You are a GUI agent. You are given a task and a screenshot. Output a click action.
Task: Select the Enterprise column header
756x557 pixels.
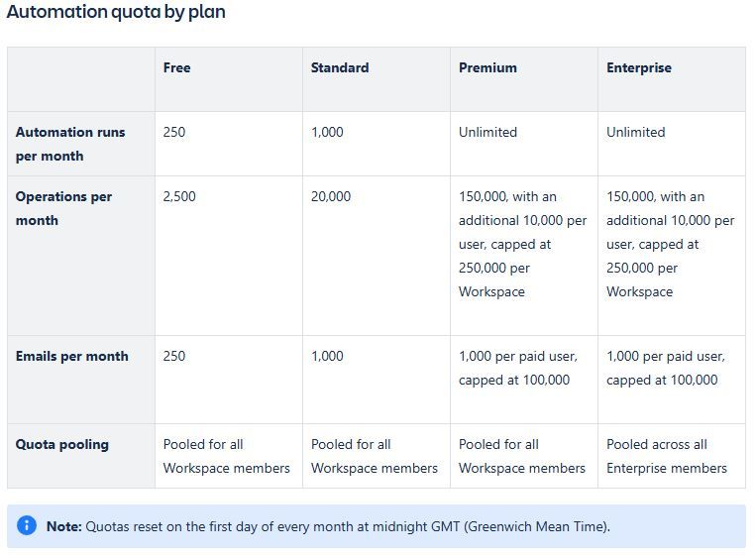639,68
